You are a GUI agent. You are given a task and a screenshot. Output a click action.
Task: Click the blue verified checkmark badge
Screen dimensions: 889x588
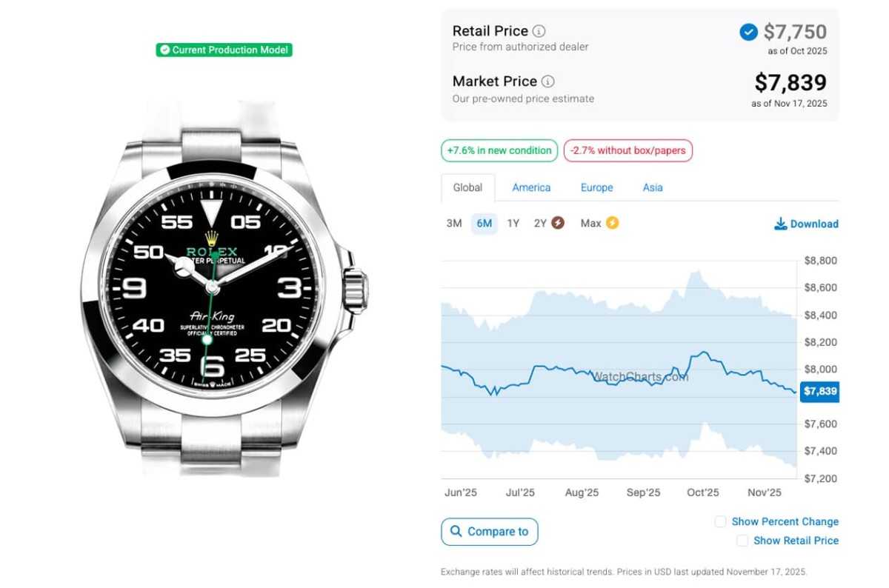click(748, 32)
